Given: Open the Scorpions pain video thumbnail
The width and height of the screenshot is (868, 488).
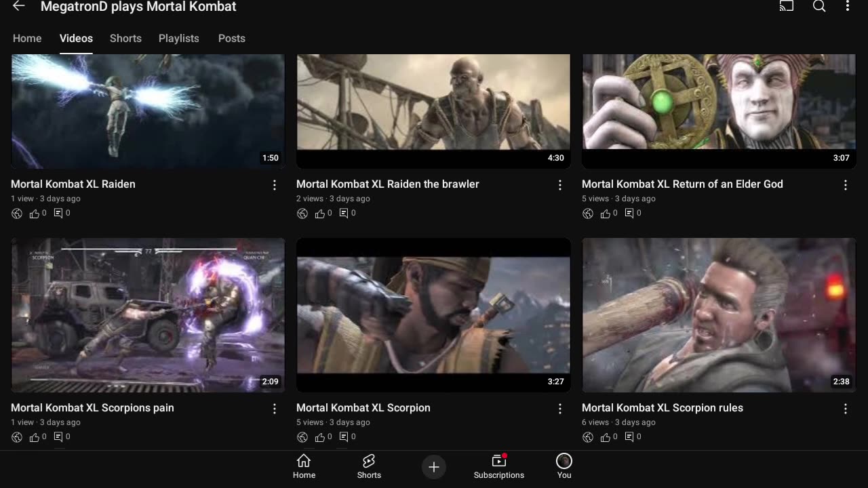Looking at the screenshot, I should 148,315.
